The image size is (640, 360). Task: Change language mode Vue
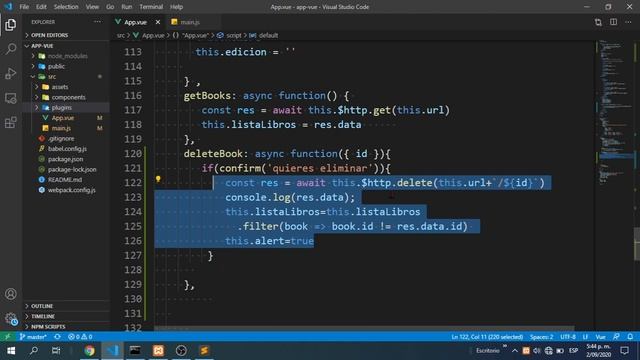[600, 337]
